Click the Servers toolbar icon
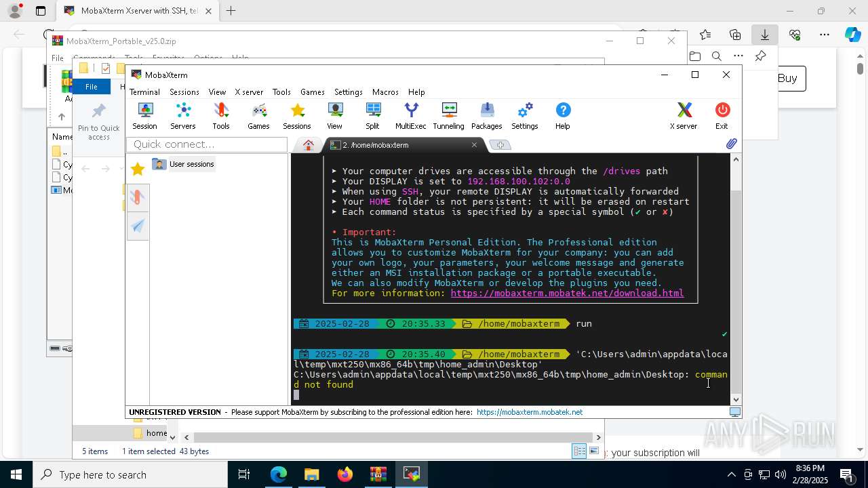Screen dimensions: 868x488 (x=182, y=116)
